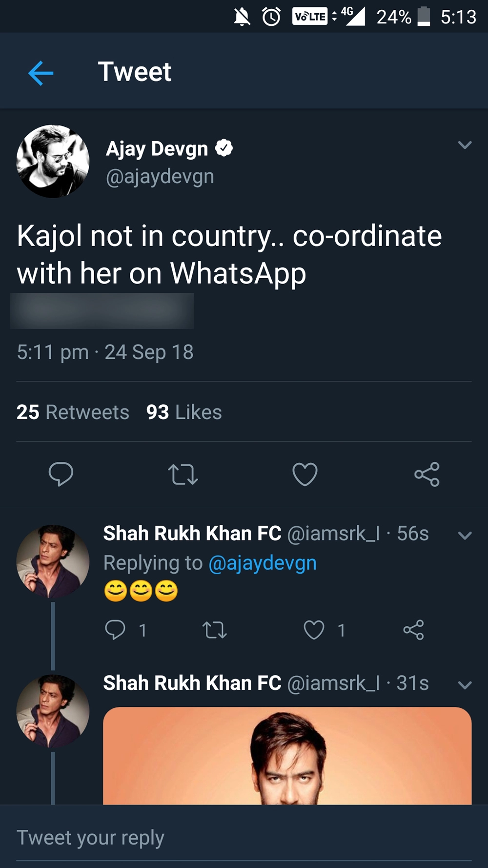Open Ajay Devgn's profile picture
488x868 pixels.
(x=53, y=161)
